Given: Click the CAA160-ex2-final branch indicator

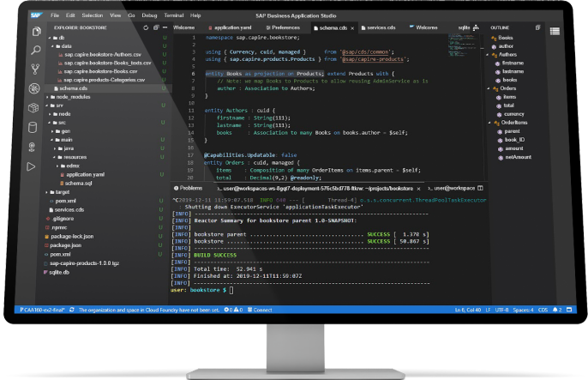Looking at the screenshot, I should click(x=42, y=310).
